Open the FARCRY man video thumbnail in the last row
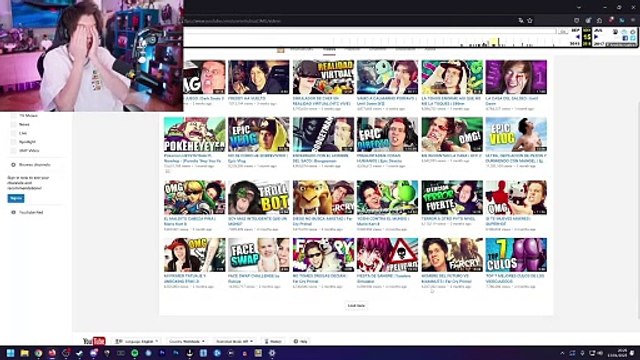This screenshot has width=640, height=360. (x=452, y=255)
